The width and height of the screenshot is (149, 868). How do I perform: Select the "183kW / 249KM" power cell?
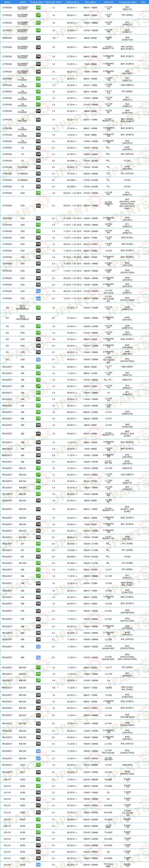(90, 826)
